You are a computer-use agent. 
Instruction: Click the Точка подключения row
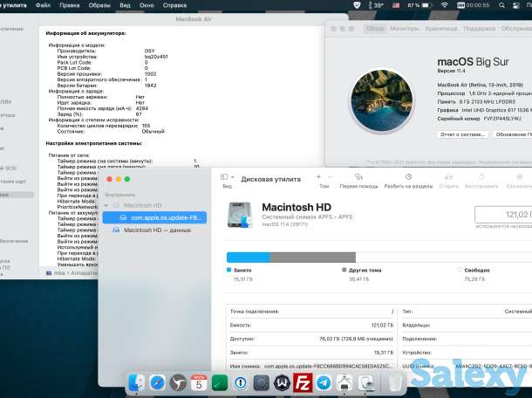tap(311, 312)
